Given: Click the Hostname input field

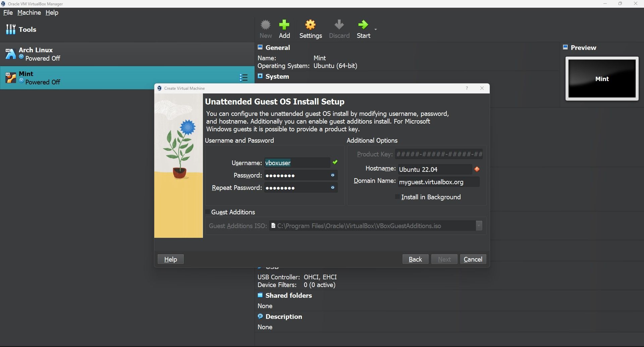Looking at the screenshot, I should click(x=435, y=169).
